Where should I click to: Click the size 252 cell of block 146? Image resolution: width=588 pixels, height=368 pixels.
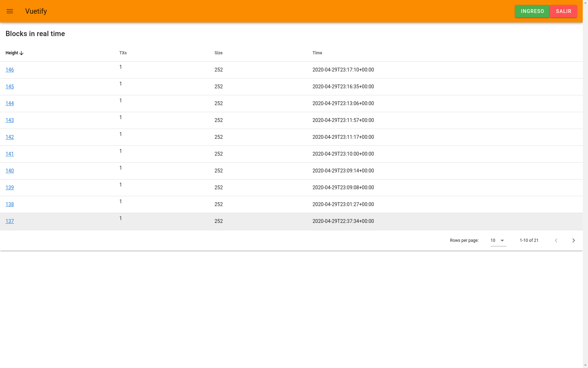click(219, 70)
